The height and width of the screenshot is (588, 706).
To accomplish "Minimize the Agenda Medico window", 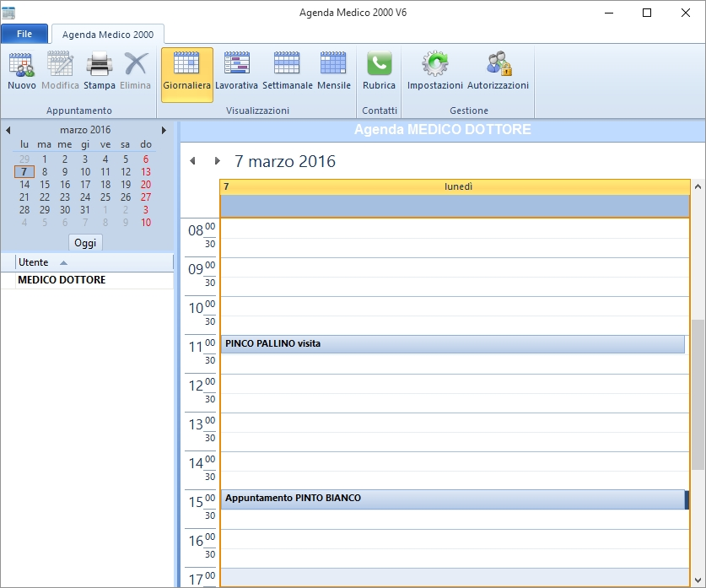I will pos(609,13).
